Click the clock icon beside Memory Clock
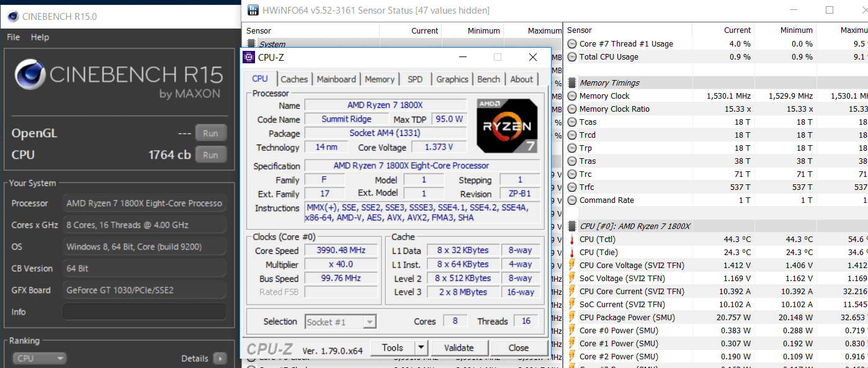The height and width of the screenshot is (368, 868). click(572, 96)
